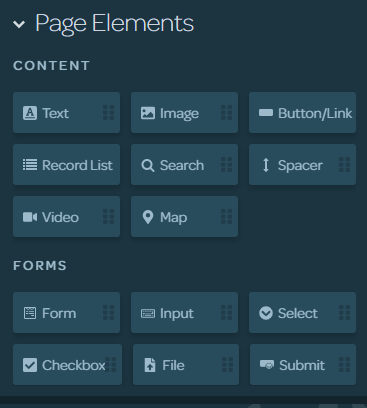This screenshot has width=367, height=408.
Task: Select the Image label
Action: coord(179,114)
